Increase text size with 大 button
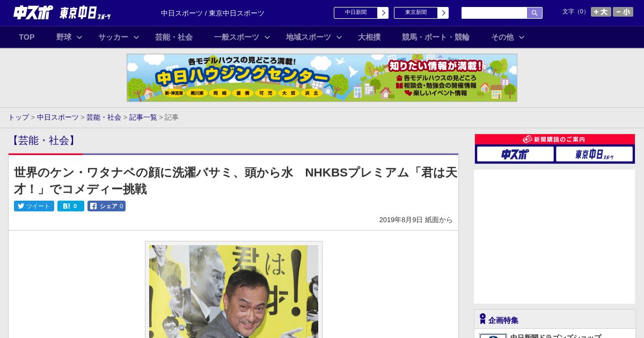Viewport: 644px width, 338px height. pyautogui.click(x=601, y=12)
